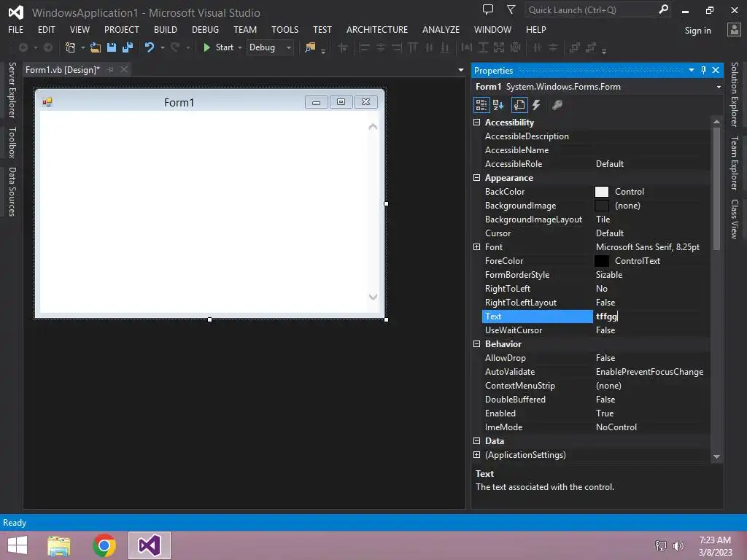Click the Undo arrow icon
The height and width of the screenshot is (560, 747).
tap(149, 47)
